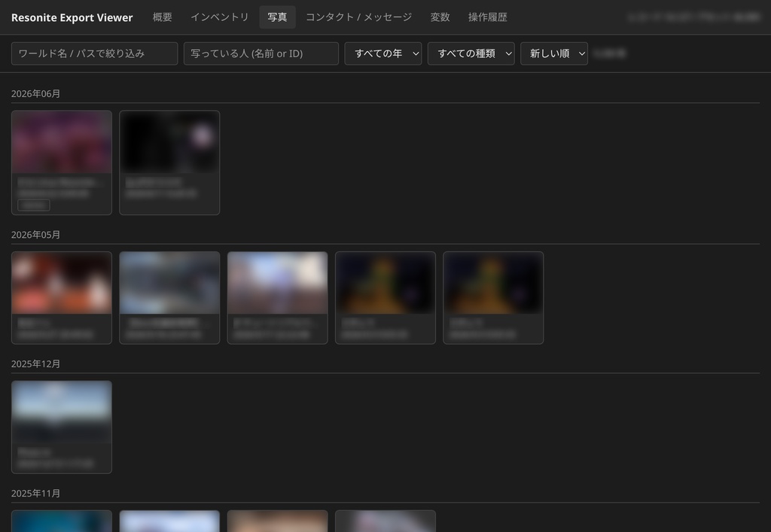Image resolution: width=771 pixels, height=532 pixels.
Task: Click the 2026年06月 section heading
Action: point(36,94)
